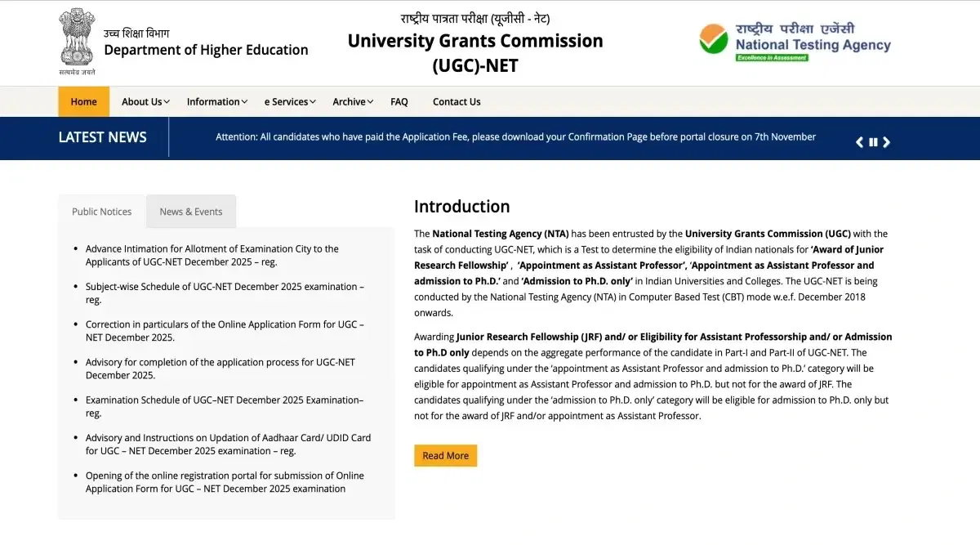Click the Read More button

point(445,456)
